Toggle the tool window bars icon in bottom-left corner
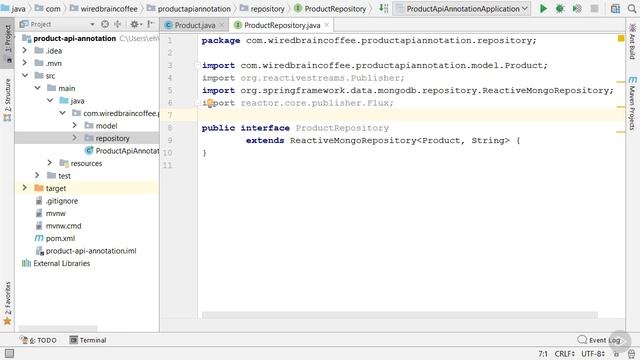The width and height of the screenshot is (640, 360). click(9, 353)
